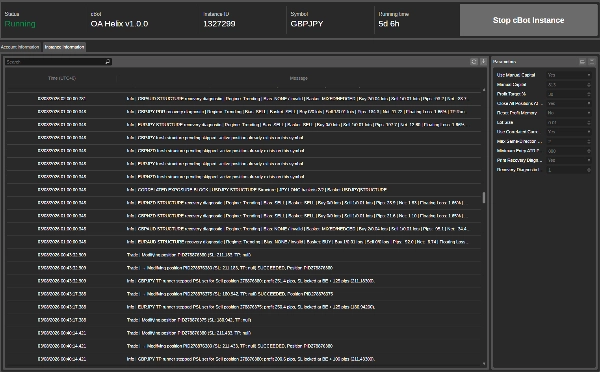This screenshot has width=600, height=372.
Task: Select the EURJPY TP runner stopped log row
Action: pos(244,307)
